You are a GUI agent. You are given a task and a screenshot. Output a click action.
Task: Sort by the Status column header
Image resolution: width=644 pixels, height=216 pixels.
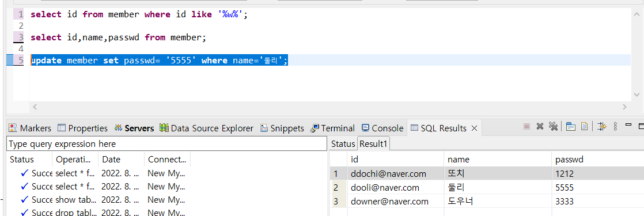(x=29, y=160)
